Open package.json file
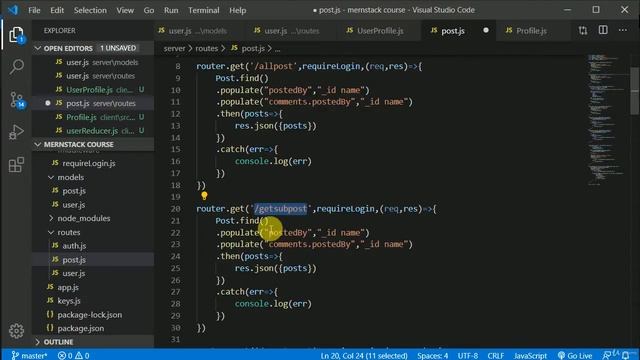 tap(93, 328)
